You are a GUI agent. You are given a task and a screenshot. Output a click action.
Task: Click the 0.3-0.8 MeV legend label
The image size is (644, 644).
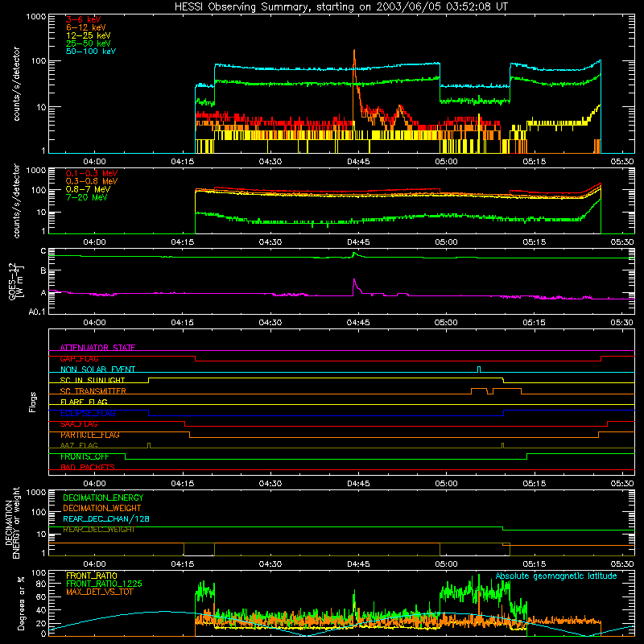[x=92, y=182]
